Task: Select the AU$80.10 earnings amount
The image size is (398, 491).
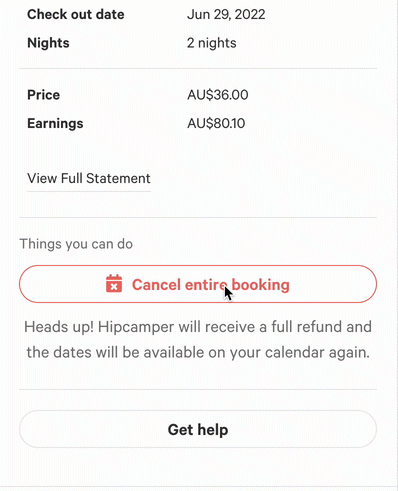Action: [216, 124]
